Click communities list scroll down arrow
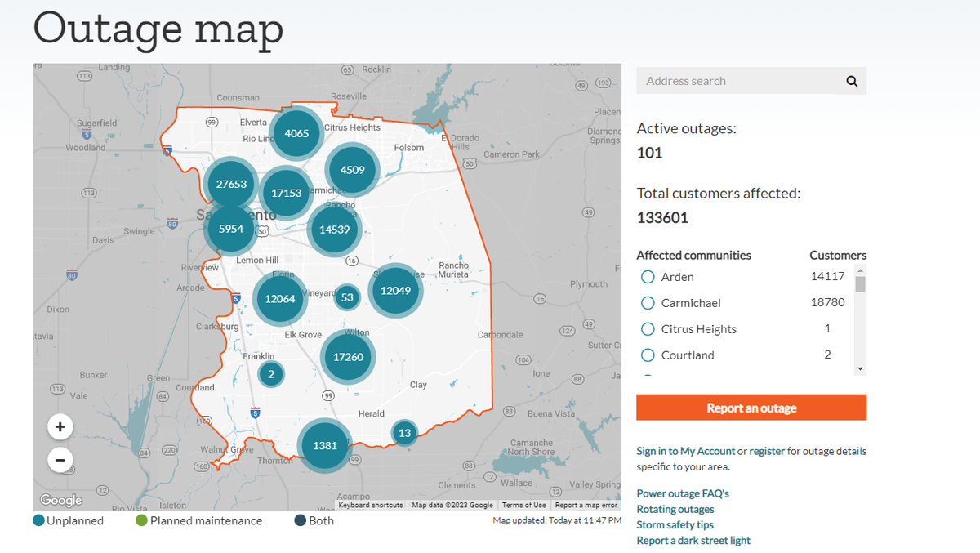 (x=860, y=369)
